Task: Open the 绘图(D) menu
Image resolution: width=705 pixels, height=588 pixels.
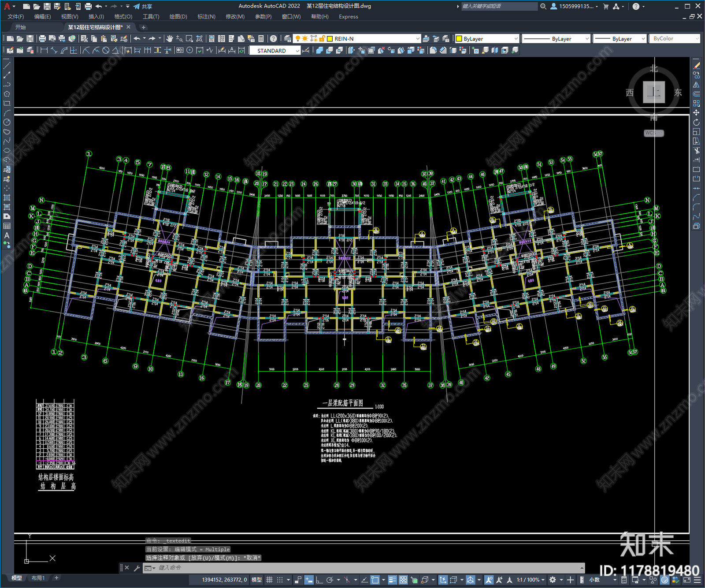Action: 178,17
